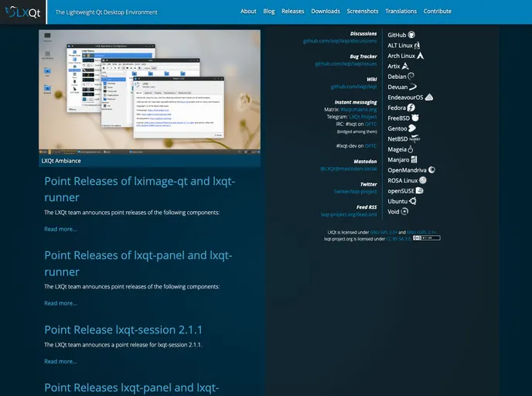Click 'The Lightweight Qt Desktop Environment' tagline
This screenshot has width=532, height=396.
pos(106,12)
